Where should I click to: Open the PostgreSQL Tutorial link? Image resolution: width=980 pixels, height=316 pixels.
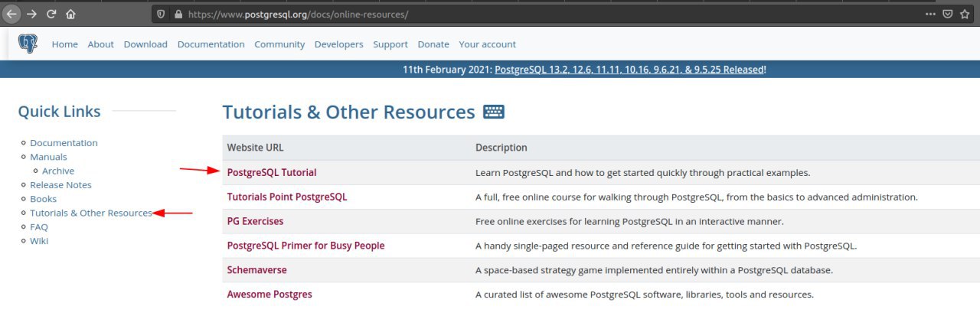272,173
